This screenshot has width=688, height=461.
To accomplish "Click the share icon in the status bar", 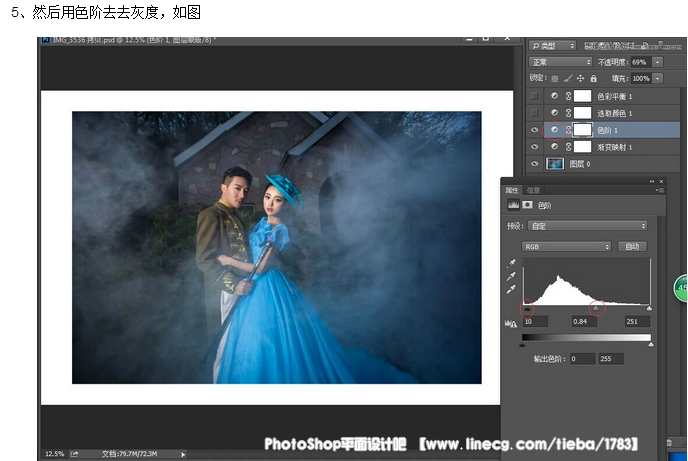I will 74,454.
